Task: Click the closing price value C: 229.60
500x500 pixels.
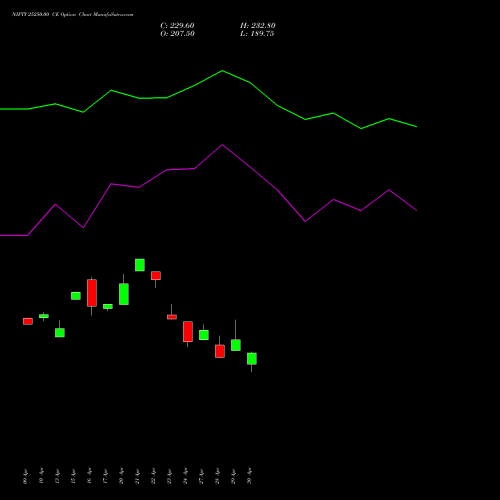Action: coord(177,25)
